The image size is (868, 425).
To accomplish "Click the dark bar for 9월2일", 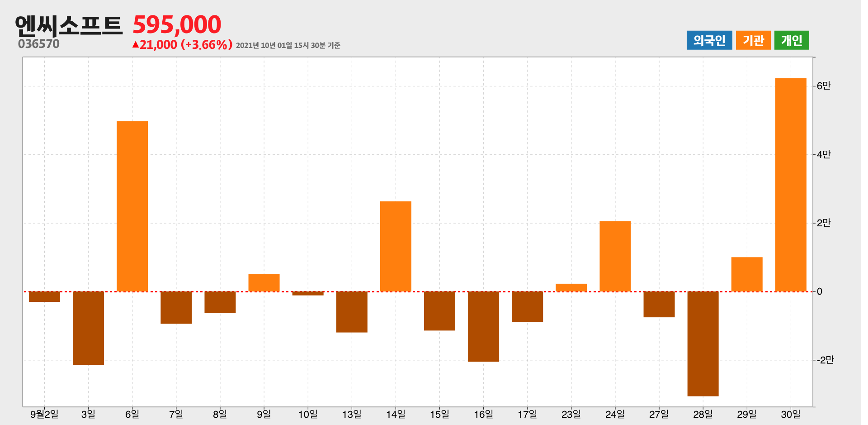I will pos(44,297).
